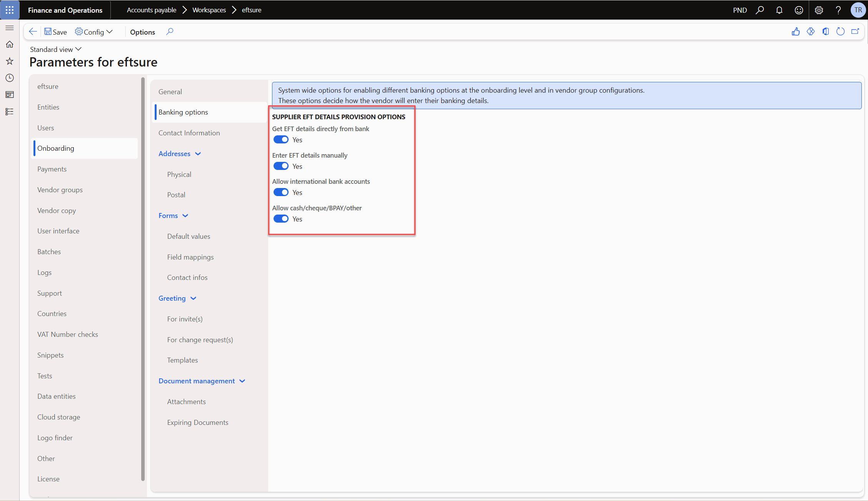Viewport: 868px width, 501px height.
Task: Open Favorites star icon
Action: point(10,61)
